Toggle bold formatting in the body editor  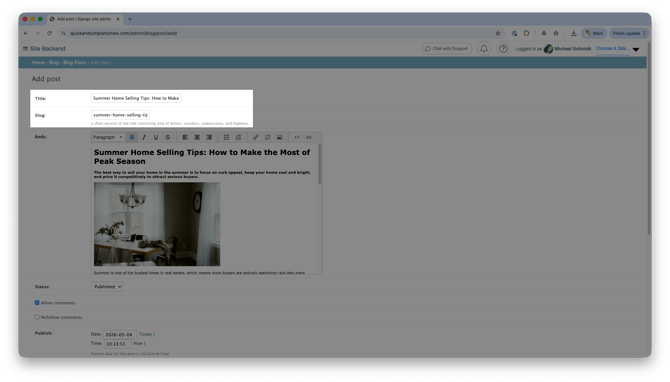coord(132,137)
